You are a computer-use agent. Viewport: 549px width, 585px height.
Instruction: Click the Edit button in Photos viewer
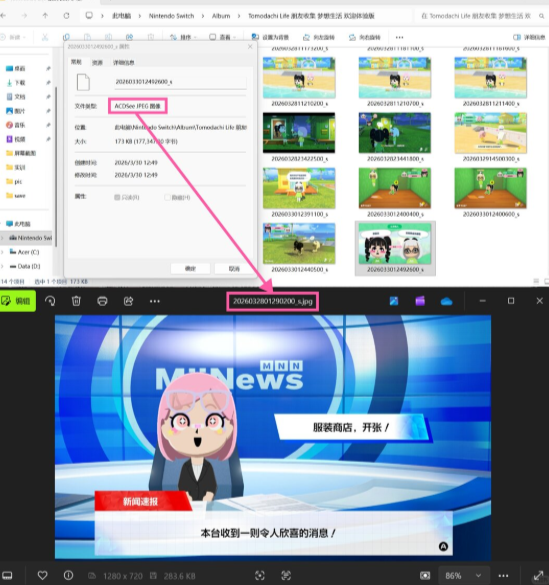[17, 301]
